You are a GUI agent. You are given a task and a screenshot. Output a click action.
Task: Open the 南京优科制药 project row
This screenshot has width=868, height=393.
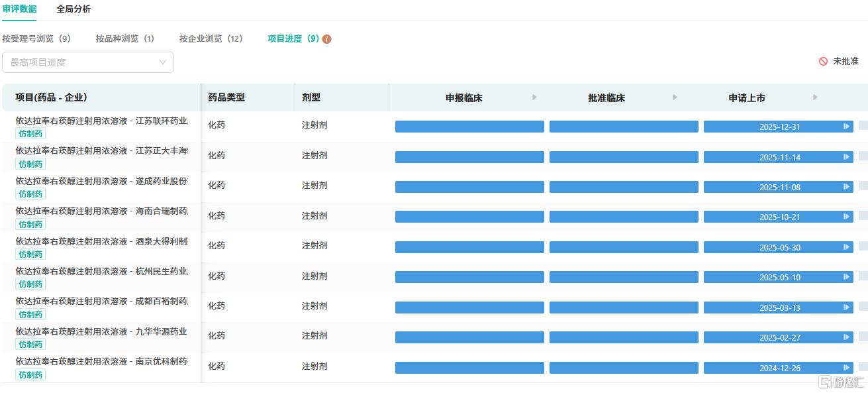coord(102,361)
